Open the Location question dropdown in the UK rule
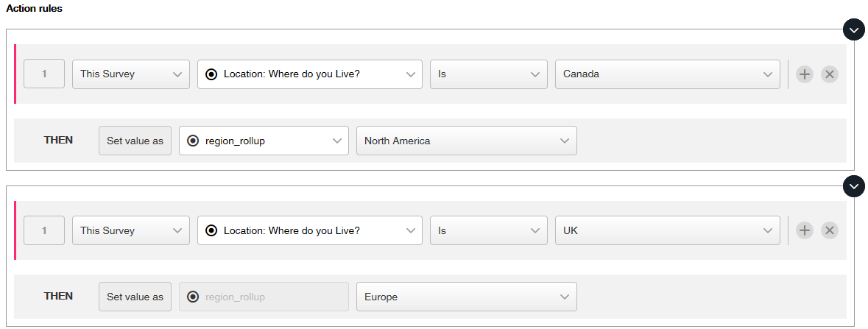868x329 pixels. [310, 230]
